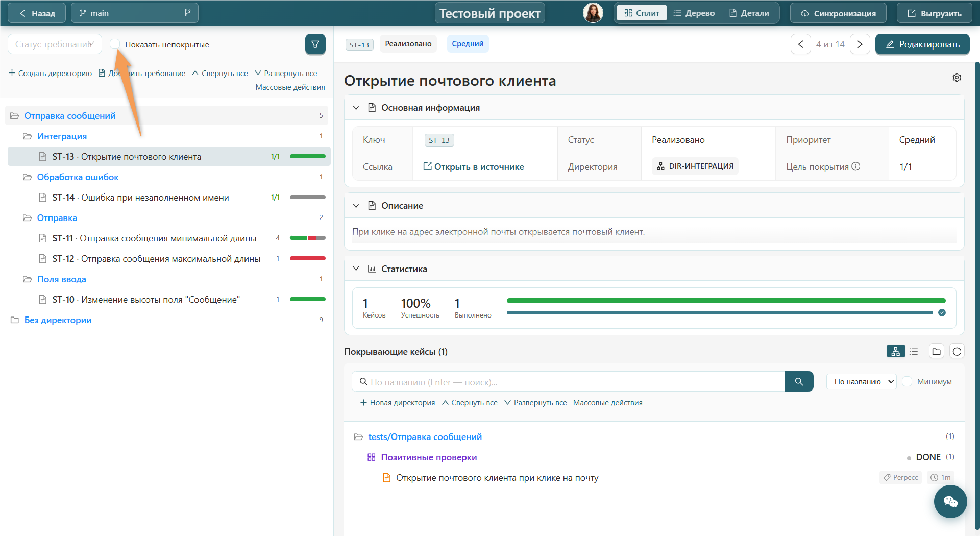Open "Открыть в источнике" link
The image size is (980, 536).
[x=473, y=167]
